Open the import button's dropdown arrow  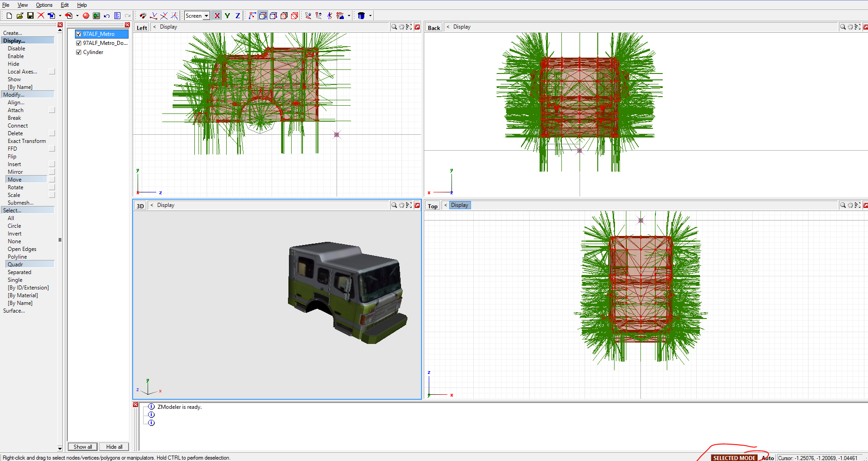(x=60, y=15)
